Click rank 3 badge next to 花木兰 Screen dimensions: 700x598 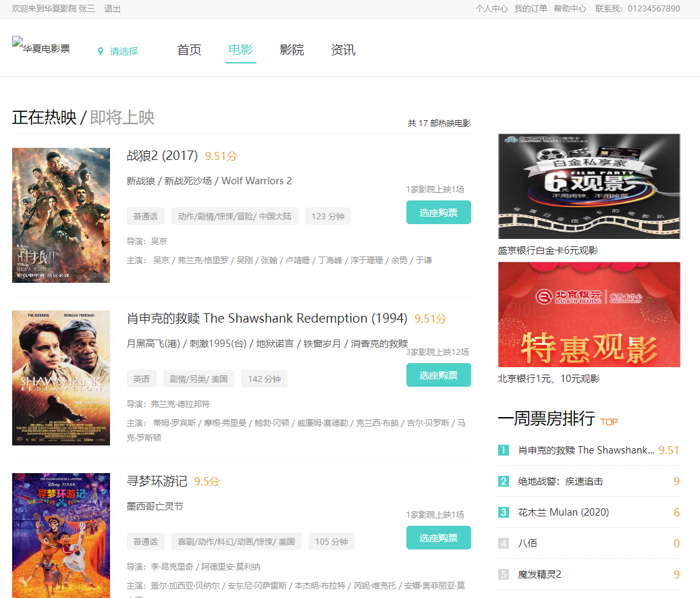pos(503,512)
